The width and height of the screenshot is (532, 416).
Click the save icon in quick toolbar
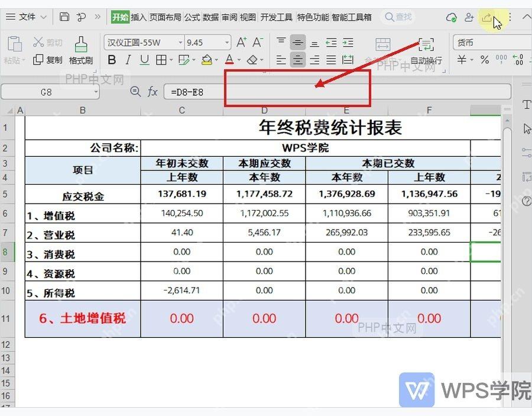pos(64,17)
